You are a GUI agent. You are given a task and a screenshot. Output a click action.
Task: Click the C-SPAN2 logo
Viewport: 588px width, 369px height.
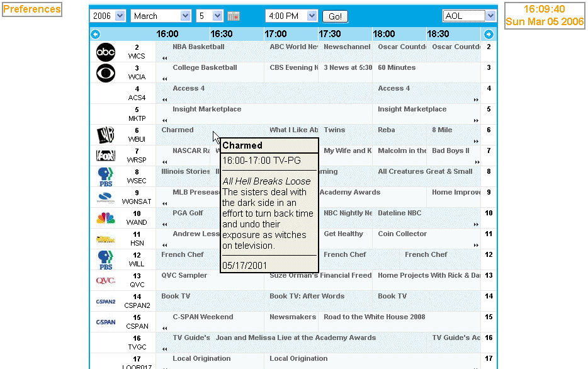pyautogui.click(x=106, y=302)
